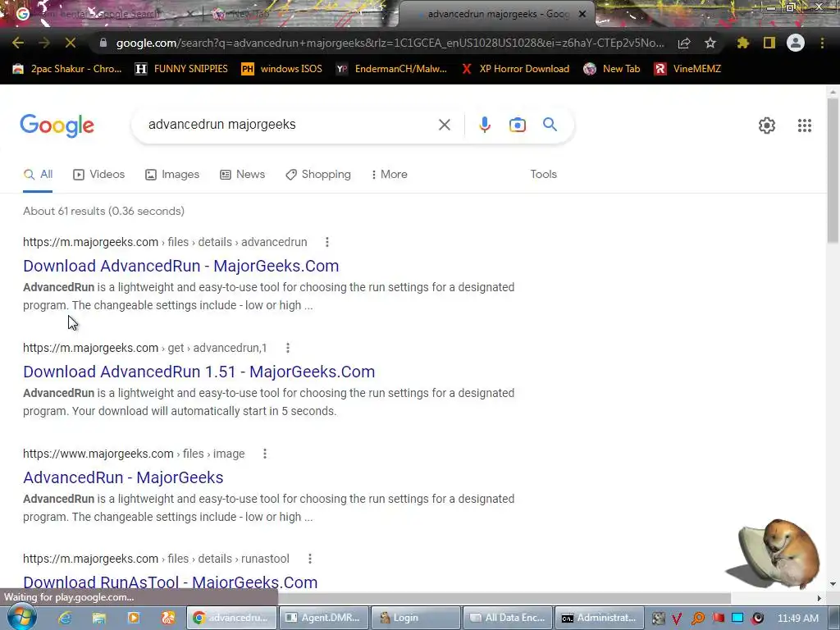Open the Extensions puzzle icon

click(742, 43)
